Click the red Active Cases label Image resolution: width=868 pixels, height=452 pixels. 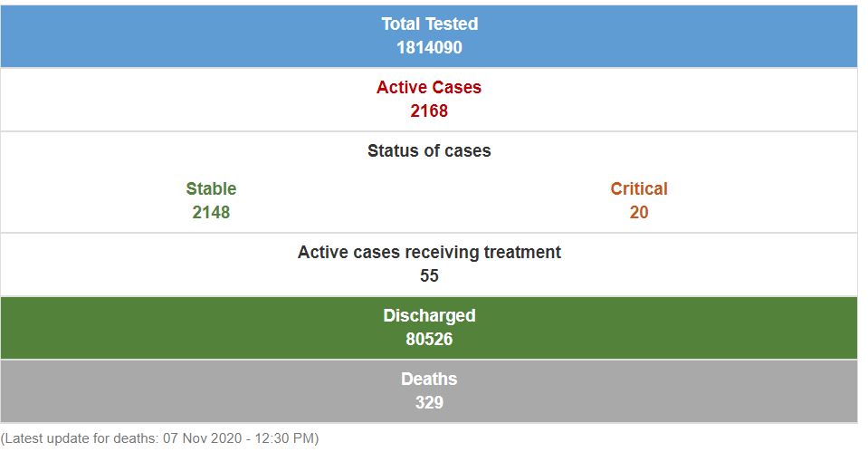pyautogui.click(x=429, y=88)
